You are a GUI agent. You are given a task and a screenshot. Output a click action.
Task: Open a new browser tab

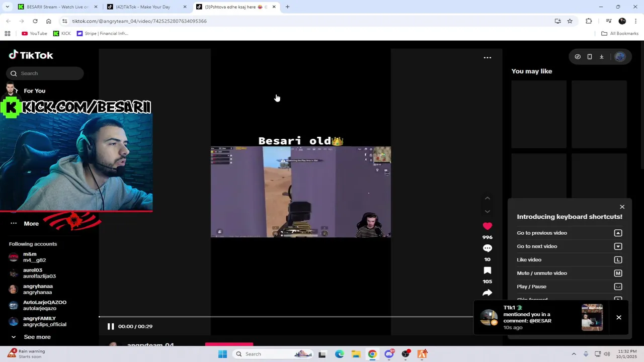287,7
